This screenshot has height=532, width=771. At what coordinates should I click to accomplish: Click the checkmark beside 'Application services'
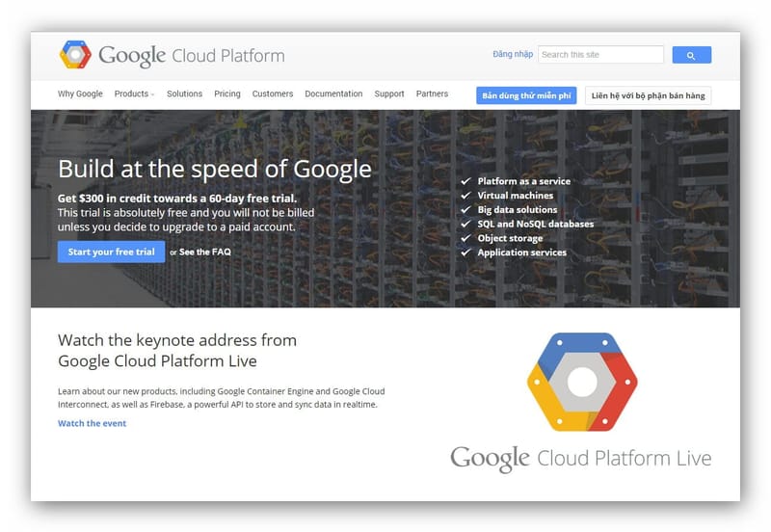tap(466, 253)
